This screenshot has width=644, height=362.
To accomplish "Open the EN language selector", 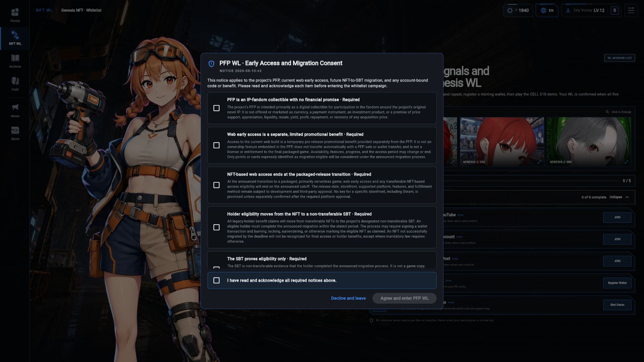I will pyautogui.click(x=547, y=10).
